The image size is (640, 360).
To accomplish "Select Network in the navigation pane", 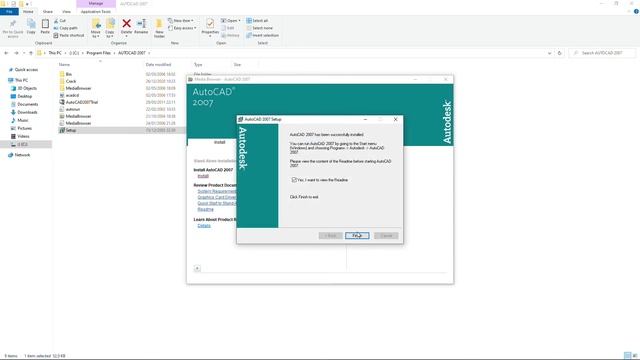I will [x=22, y=155].
